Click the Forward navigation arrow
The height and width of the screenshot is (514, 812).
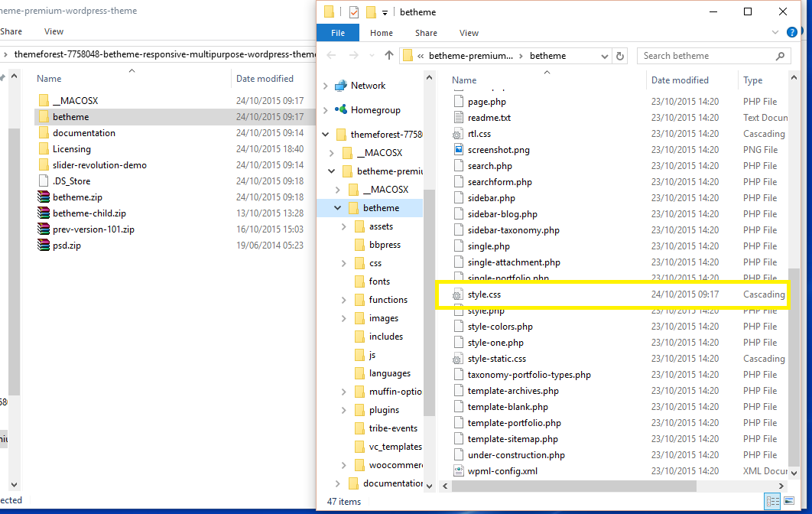point(354,55)
